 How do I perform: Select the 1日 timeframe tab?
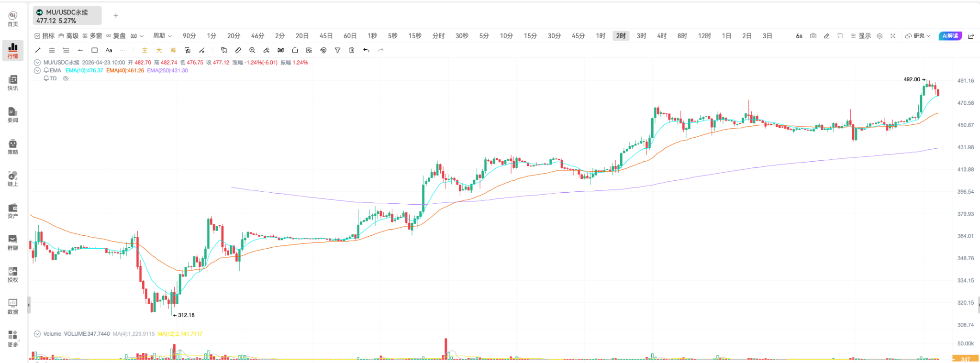726,36
